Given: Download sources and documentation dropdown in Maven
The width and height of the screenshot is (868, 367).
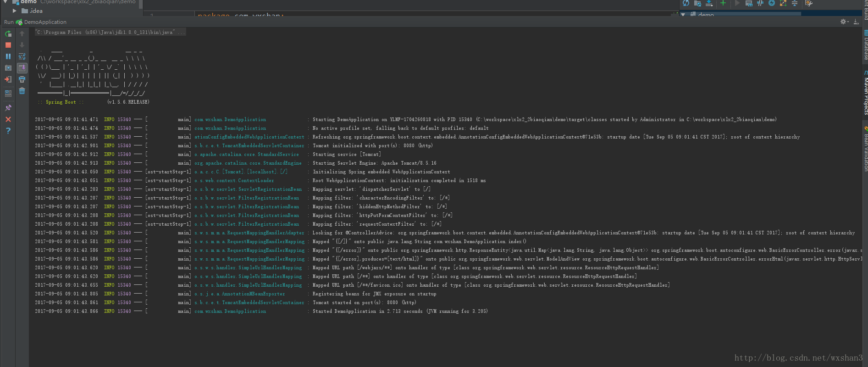Looking at the screenshot, I should [x=709, y=3].
